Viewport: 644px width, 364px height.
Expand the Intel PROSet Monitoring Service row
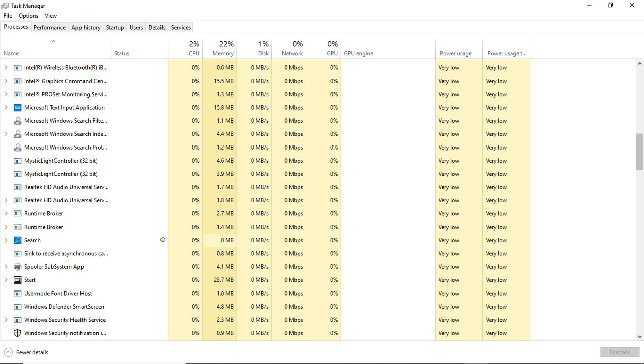6,94
